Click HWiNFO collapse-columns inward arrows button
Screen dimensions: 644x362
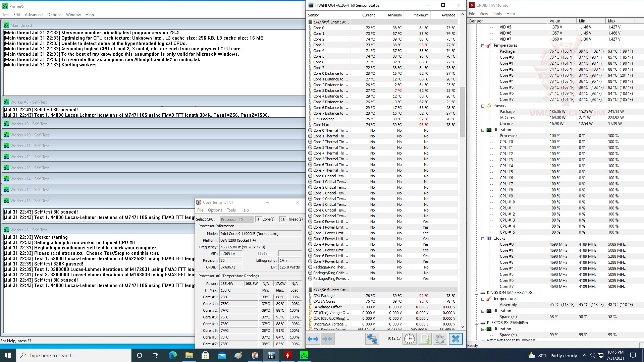(327, 339)
